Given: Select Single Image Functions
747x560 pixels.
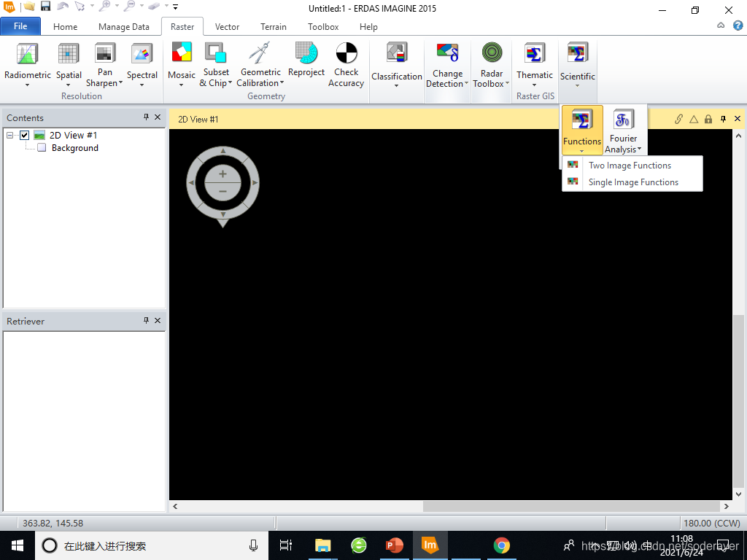Looking at the screenshot, I should [x=632, y=182].
